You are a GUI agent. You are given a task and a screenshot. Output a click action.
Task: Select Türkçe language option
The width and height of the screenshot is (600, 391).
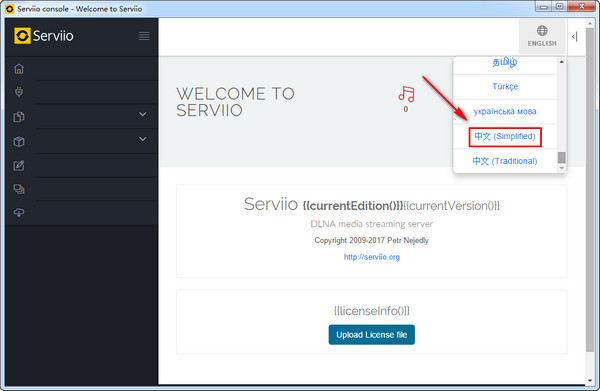505,86
